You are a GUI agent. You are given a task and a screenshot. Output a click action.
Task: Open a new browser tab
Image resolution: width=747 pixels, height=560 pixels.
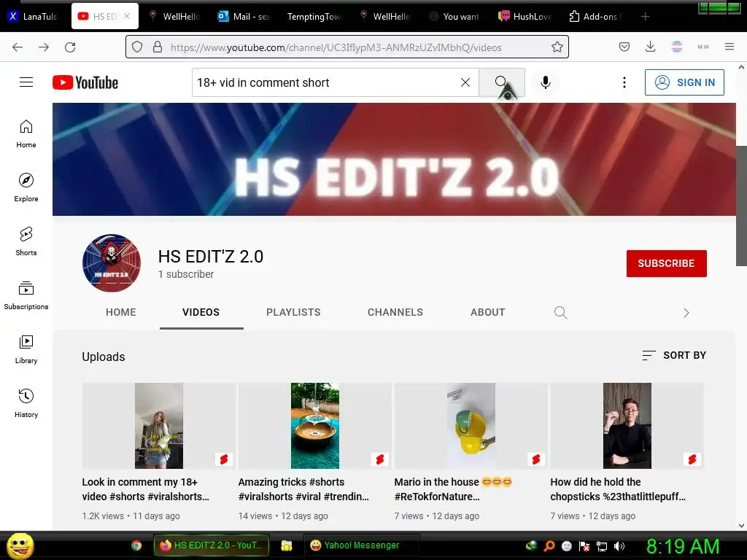(645, 17)
